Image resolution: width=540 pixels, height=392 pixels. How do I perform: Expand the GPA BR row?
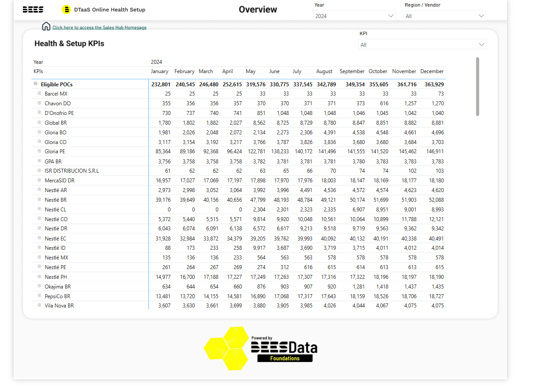39,161
